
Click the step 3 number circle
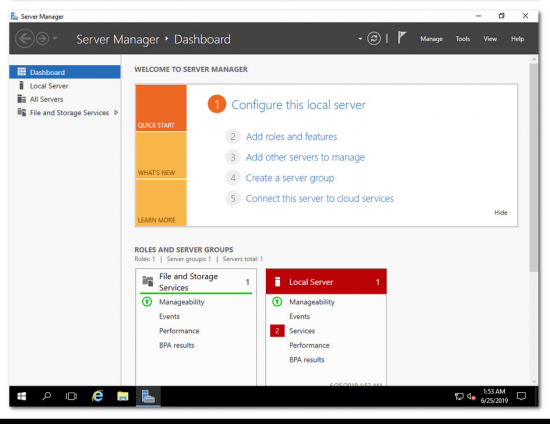(x=233, y=157)
